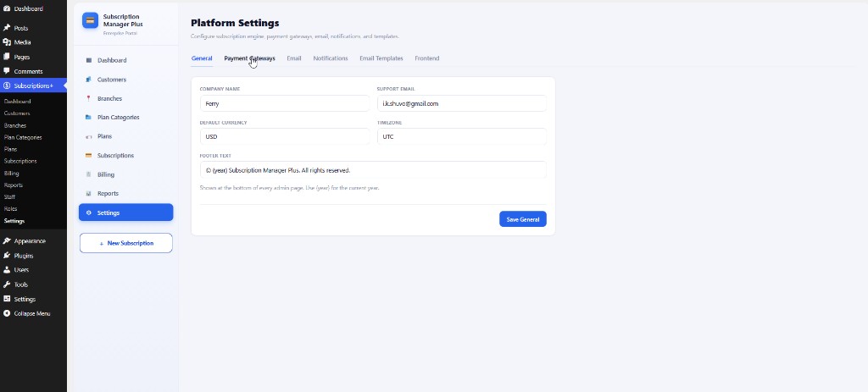Click the Plugins plug icon
The height and width of the screenshot is (392, 868).
[7, 256]
